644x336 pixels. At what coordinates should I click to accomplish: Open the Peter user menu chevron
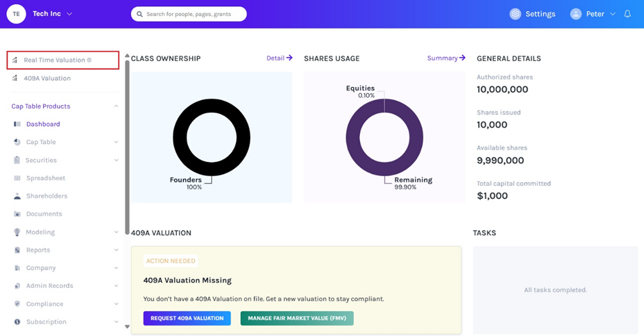click(612, 14)
